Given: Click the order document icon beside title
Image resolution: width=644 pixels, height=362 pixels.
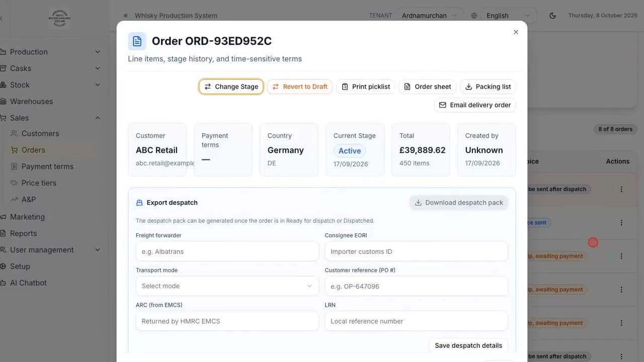Looking at the screenshot, I should click(x=137, y=41).
